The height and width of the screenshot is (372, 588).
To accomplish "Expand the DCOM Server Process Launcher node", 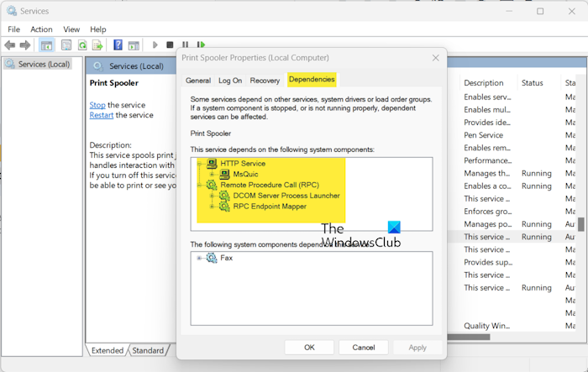I will 212,196.
